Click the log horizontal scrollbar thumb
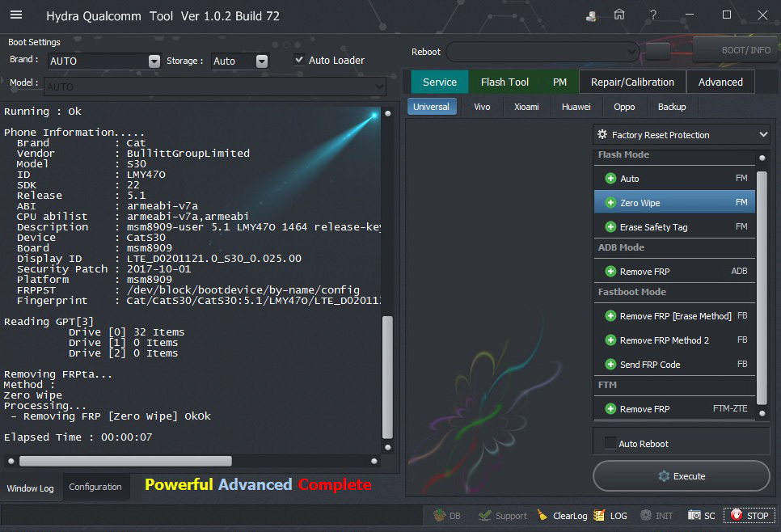This screenshot has width=781, height=532. (125, 462)
